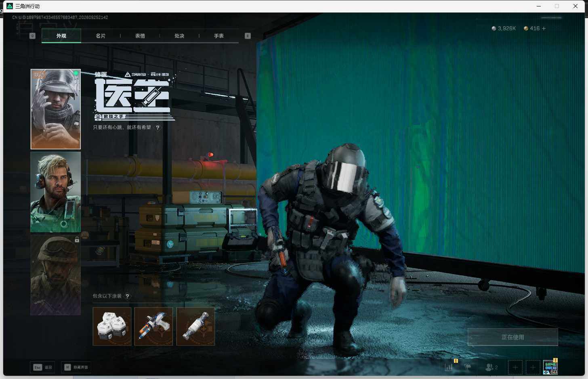Open the friends icon showing 2
The height and width of the screenshot is (379, 588).
pyautogui.click(x=491, y=367)
